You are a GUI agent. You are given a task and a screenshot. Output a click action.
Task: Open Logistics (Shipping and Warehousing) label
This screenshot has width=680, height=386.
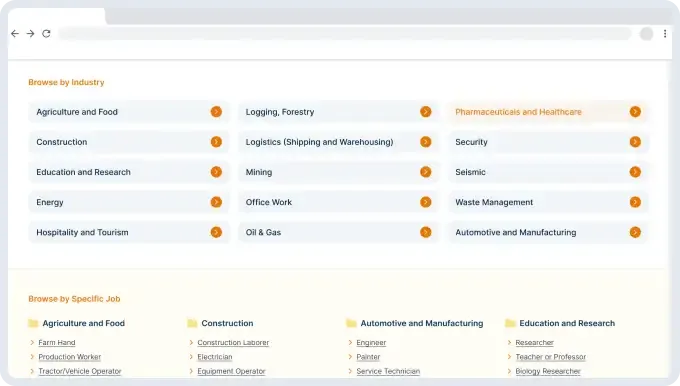pyautogui.click(x=320, y=142)
